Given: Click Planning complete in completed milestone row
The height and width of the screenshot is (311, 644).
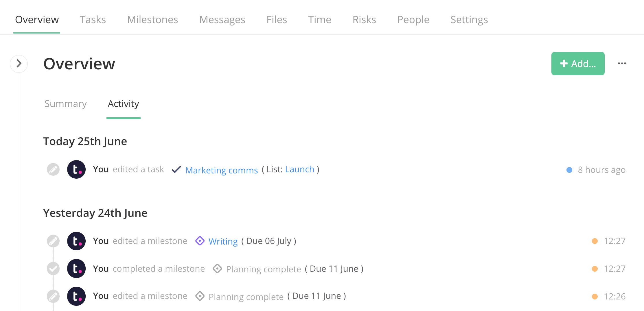Looking at the screenshot, I should pyautogui.click(x=264, y=269).
